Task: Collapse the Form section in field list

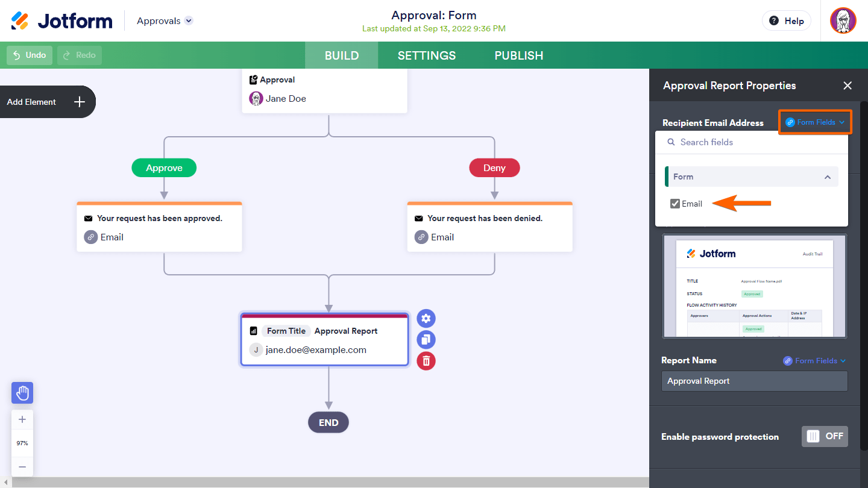Action: pyautogui.click(x=828, y=177)
